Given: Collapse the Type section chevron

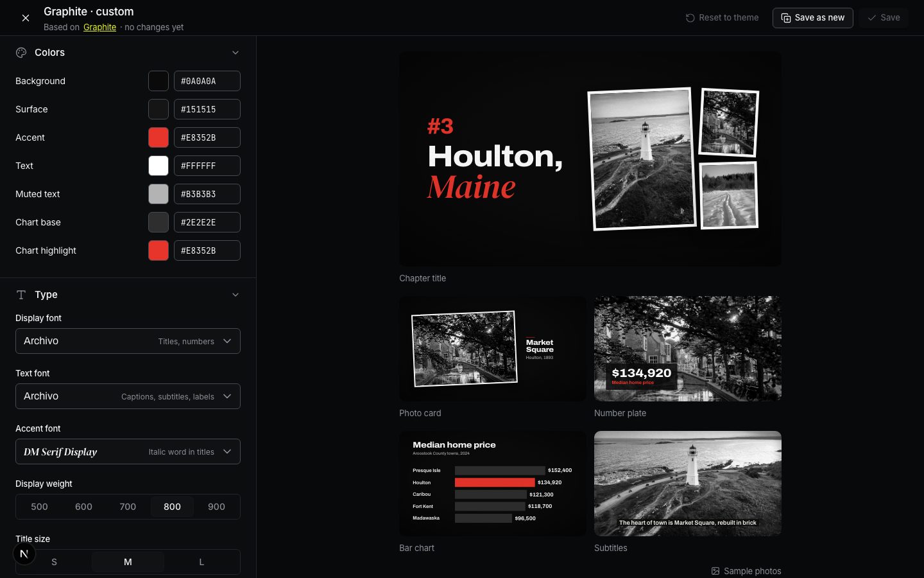Looking at the screenshot, I should coord(235,295).
